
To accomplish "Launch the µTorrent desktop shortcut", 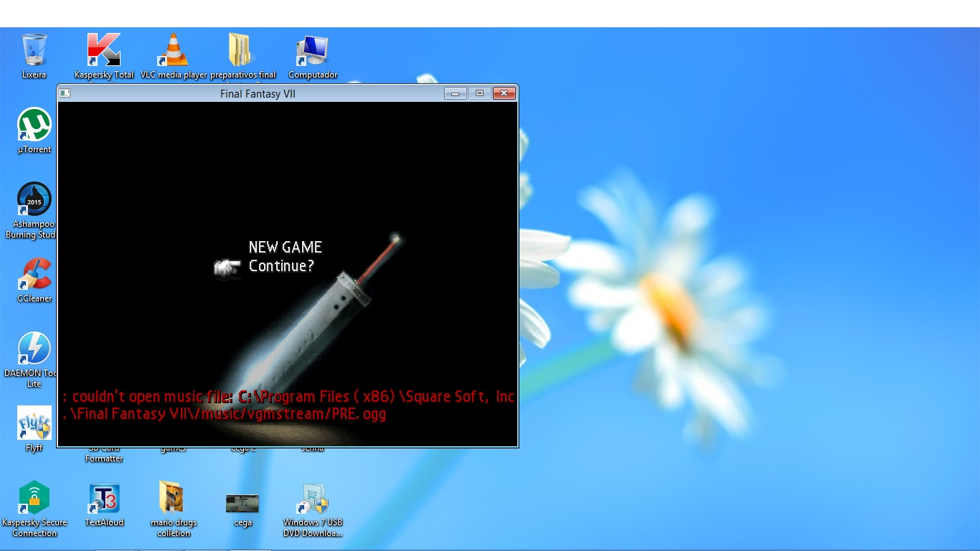I will click(34, 131).
